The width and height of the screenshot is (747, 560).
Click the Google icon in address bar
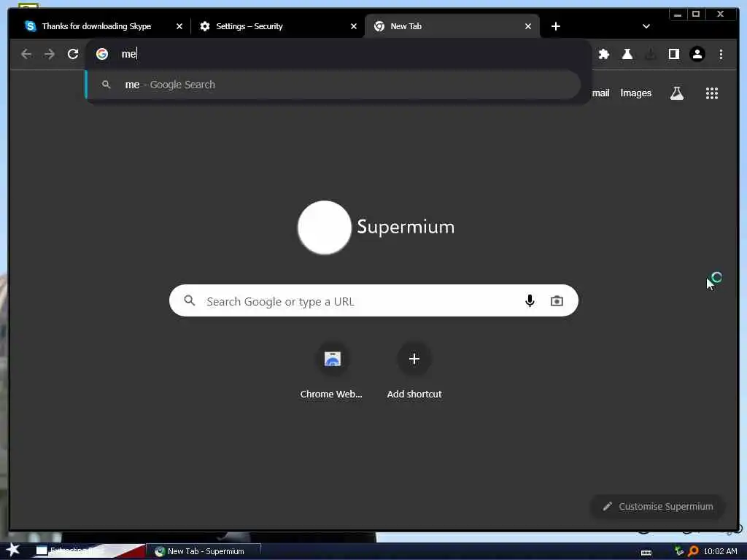(102, 54)
